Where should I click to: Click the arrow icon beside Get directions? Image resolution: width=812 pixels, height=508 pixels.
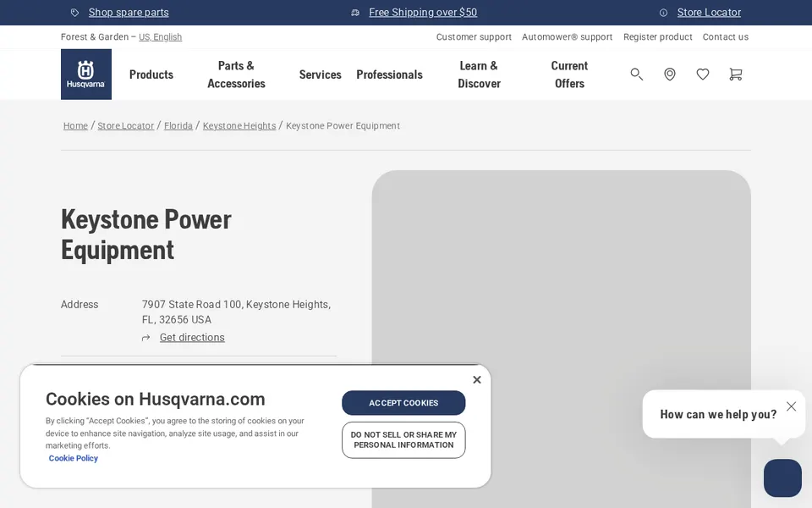(x=146, y=338)
